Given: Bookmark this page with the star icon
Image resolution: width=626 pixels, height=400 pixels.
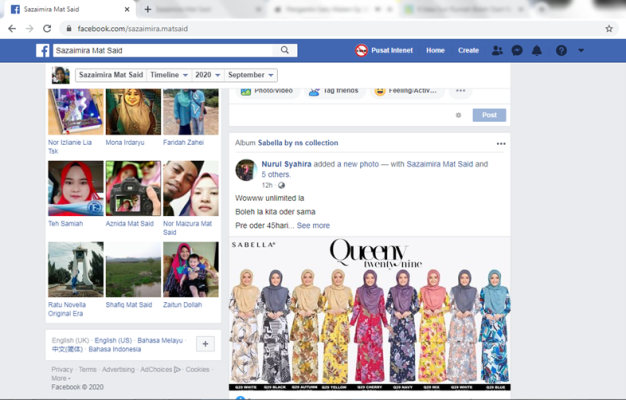Looking at the screenshot, I should pos(609,29).
